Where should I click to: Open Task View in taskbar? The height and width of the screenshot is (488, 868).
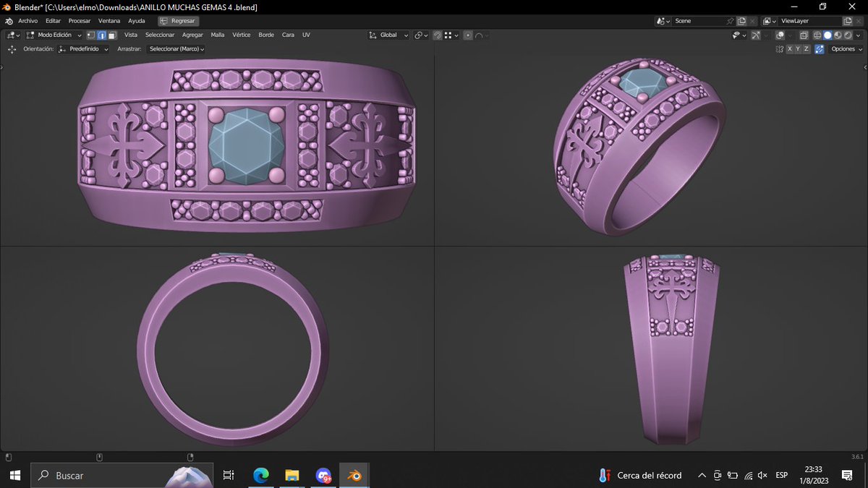tap(229, 475)
